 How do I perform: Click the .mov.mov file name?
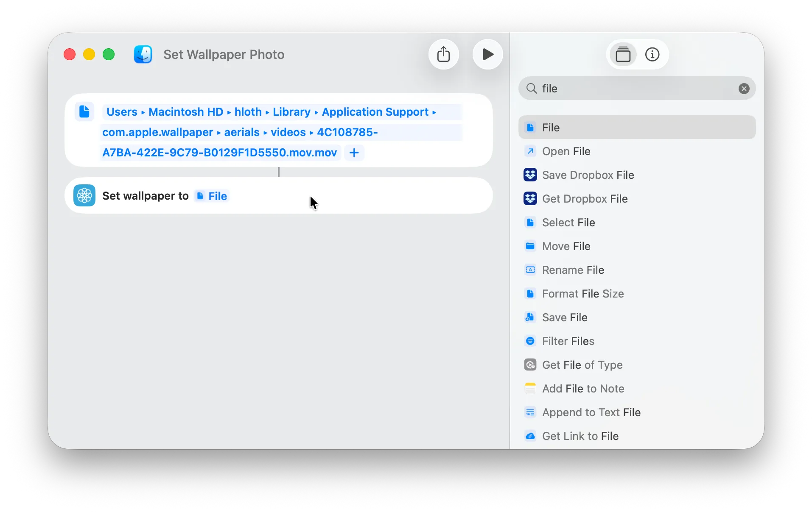[x=220, y=153]
